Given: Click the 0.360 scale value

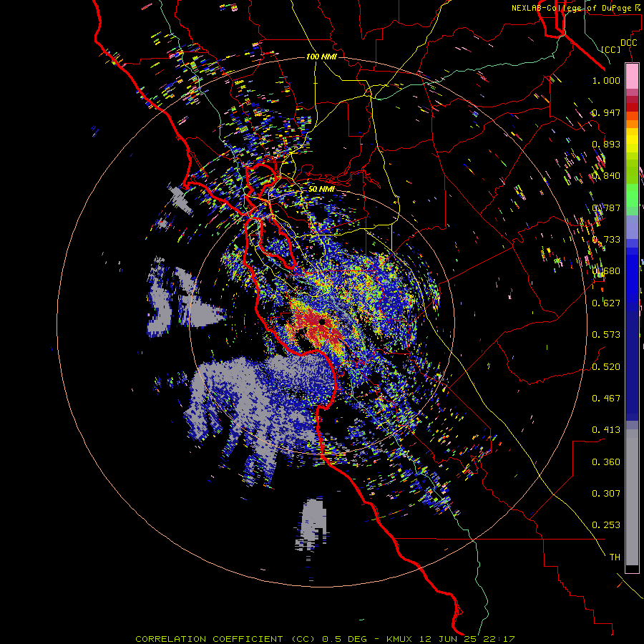Looking at the screenshot, I should tap(606, 462).
